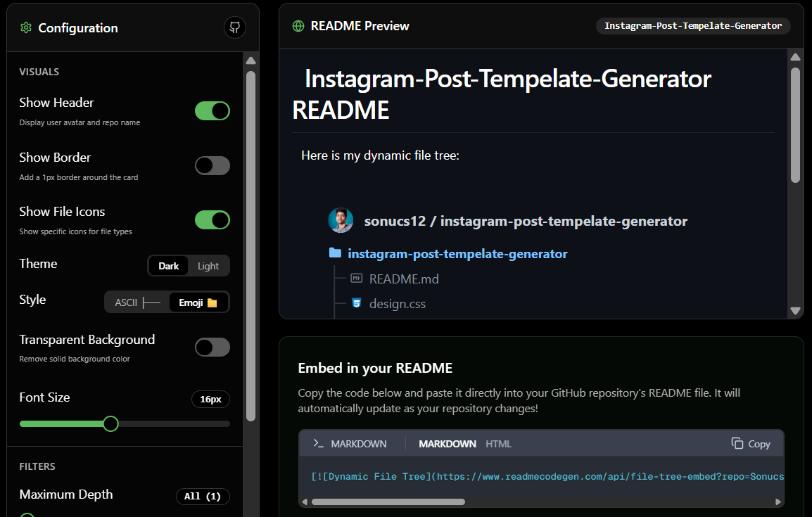Click the All (1) maximum depth badge
The width and height of the screenshot is (812, 517).
(x=203, y=497)
